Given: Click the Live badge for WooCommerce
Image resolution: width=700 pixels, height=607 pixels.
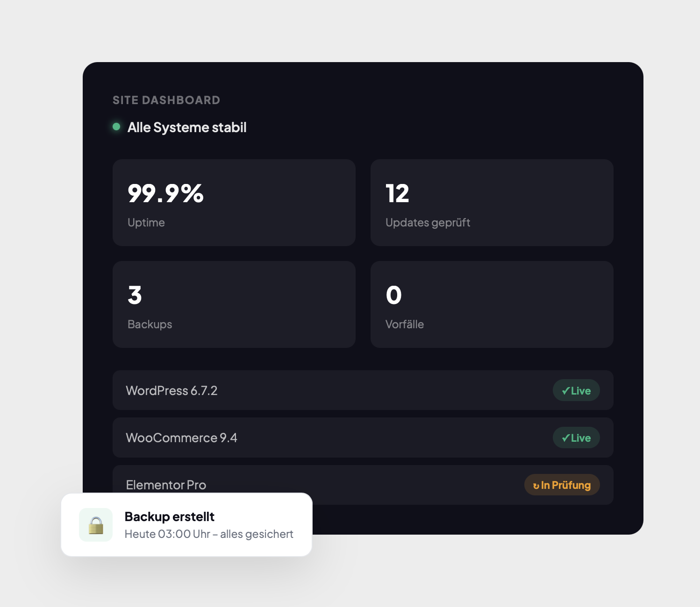Looking at the screenshot, I should point(576,438).
